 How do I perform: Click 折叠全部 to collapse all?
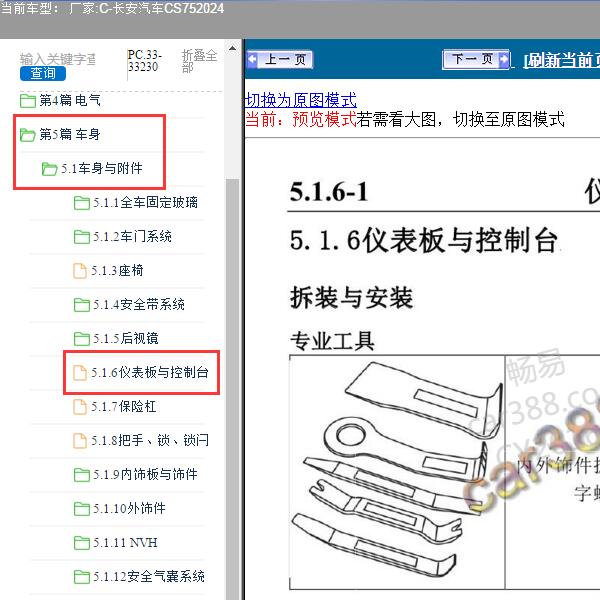coord(199,61)
